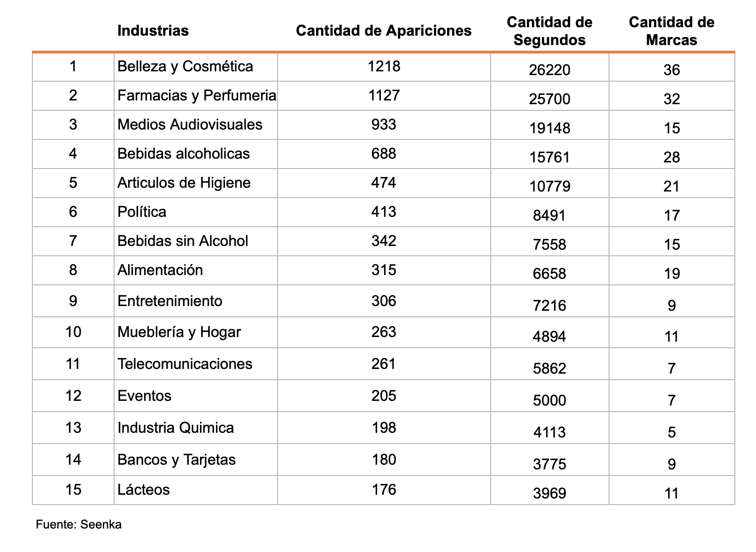
Task: Click the Lácteos industry cell
Action: [143, 490]
